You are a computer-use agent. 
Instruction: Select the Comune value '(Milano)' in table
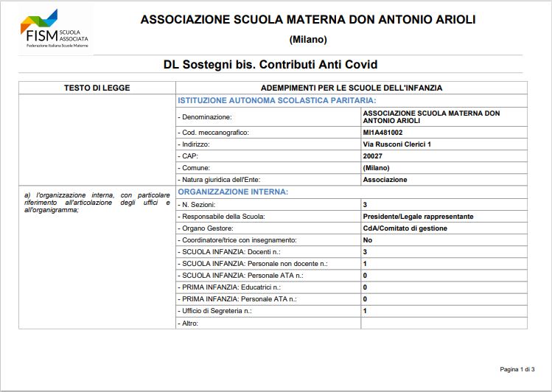pos(376,168)
